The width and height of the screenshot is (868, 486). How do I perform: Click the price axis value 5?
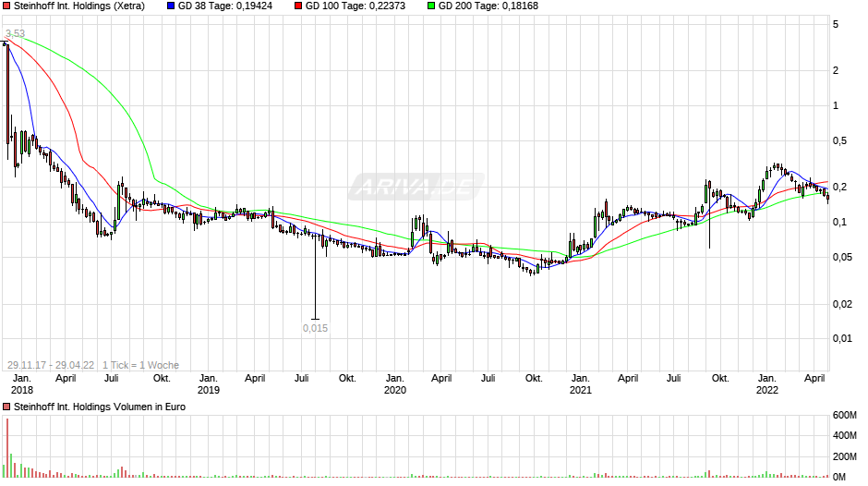point(836,24)
